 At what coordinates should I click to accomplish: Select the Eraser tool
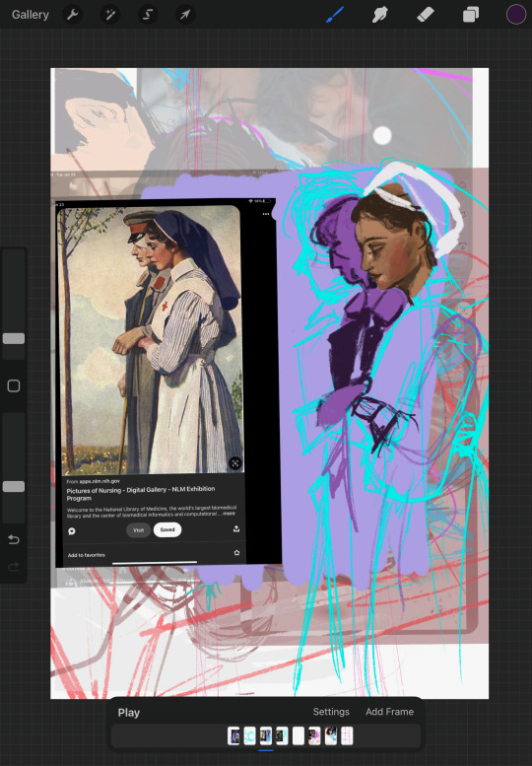(x=426, y=15)
